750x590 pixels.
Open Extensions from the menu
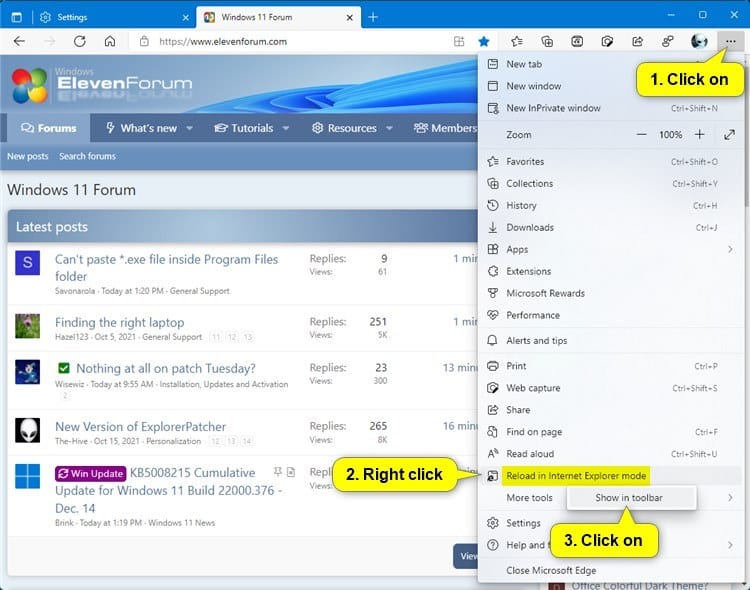[610, 271]
